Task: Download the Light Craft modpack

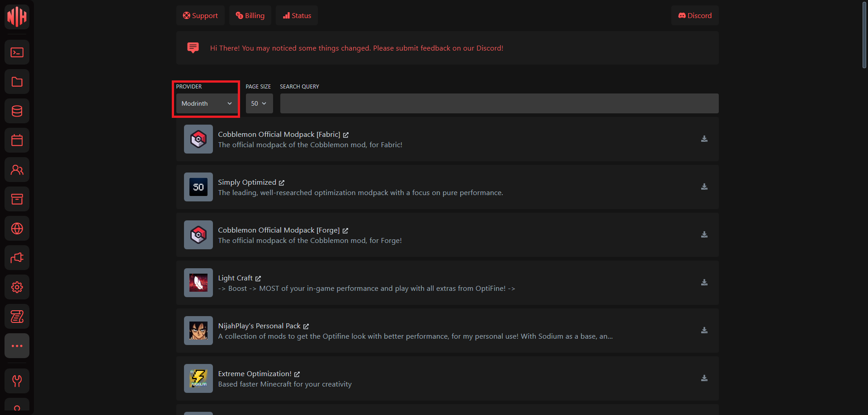Action: [704, 282]
